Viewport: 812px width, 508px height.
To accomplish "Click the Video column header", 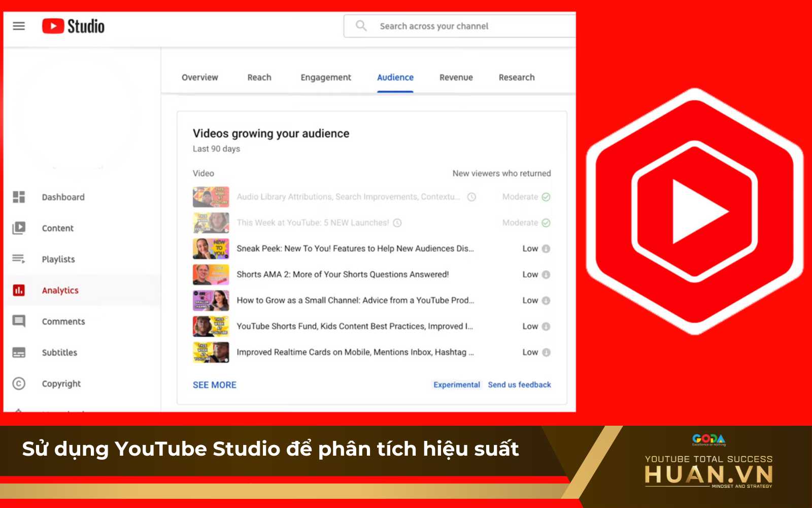I will (203, 173).
